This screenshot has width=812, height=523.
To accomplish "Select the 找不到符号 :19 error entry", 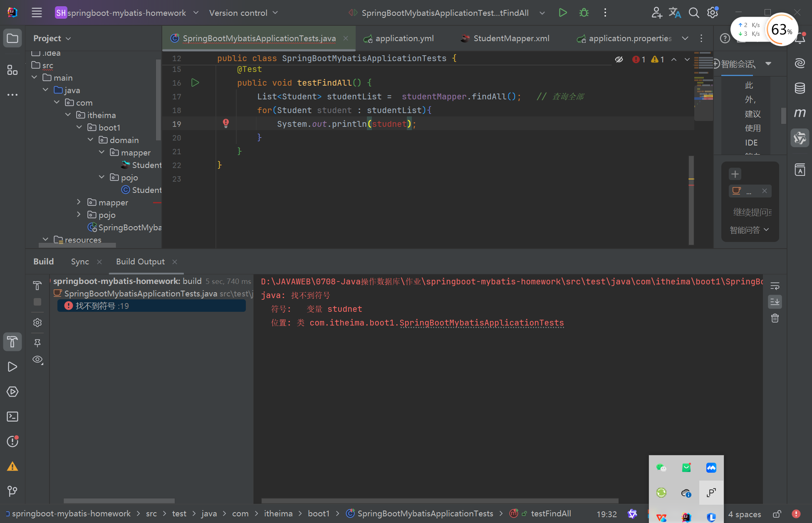I will tap(102, 306).
